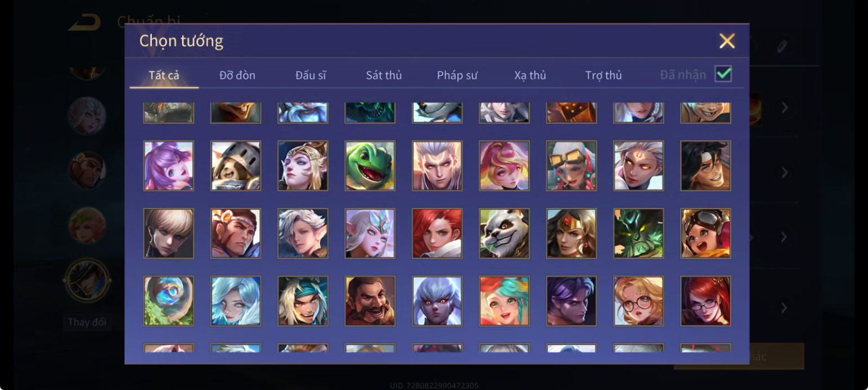The height and width of the screenshot is (390, 868).
Task: Uncheck the Đã nhận checkbox
Action: pyautogui.click(x=723, y=74)
